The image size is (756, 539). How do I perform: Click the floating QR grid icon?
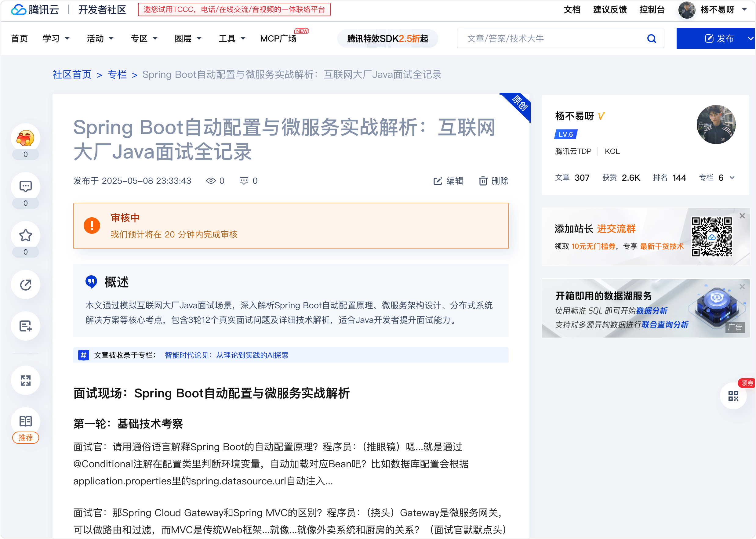733,396
